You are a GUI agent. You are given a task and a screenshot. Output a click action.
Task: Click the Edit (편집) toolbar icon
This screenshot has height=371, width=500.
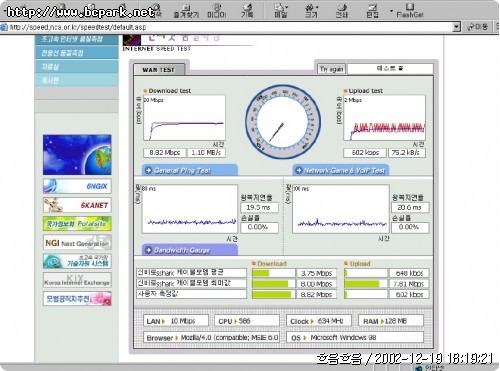coord(372,11)
